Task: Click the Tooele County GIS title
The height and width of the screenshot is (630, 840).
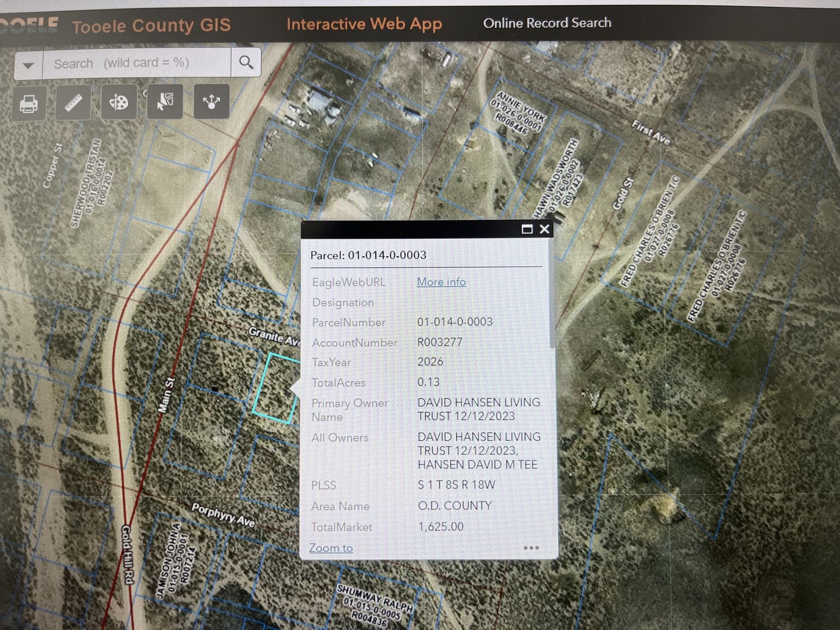Action: pyautogui.click(x=151, y=26)
